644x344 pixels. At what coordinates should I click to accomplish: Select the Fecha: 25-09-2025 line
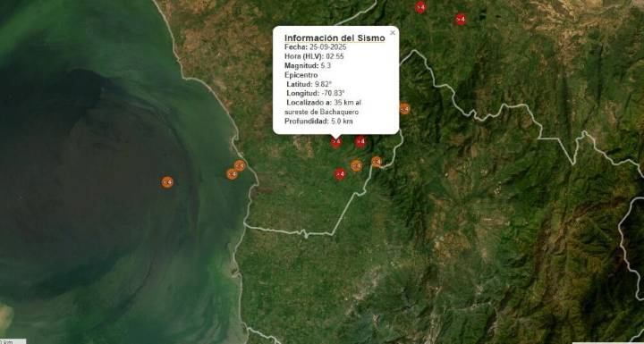pyautogui.click(x=316, y=47)
